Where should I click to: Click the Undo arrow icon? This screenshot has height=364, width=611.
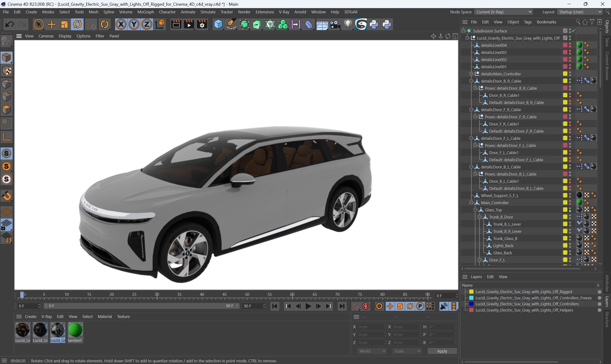click(10, 24)
